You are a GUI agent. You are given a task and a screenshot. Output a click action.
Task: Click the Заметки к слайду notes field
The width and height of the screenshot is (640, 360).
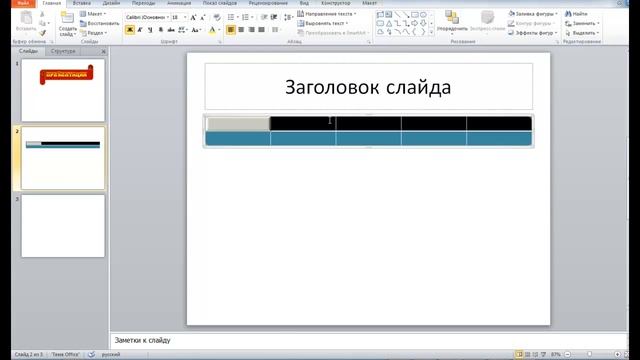[369, 340]
